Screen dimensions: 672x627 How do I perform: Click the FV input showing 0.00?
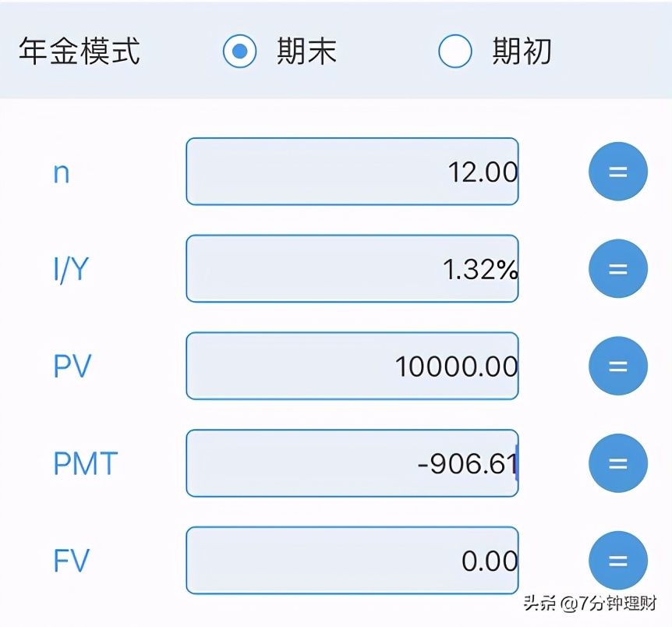(352, 560)
